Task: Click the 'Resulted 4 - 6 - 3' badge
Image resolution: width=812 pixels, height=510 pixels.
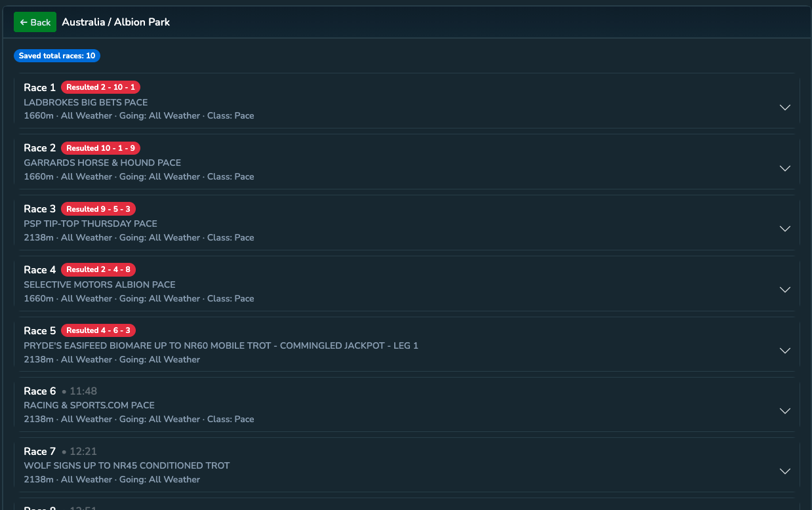Action: (98, 330)
